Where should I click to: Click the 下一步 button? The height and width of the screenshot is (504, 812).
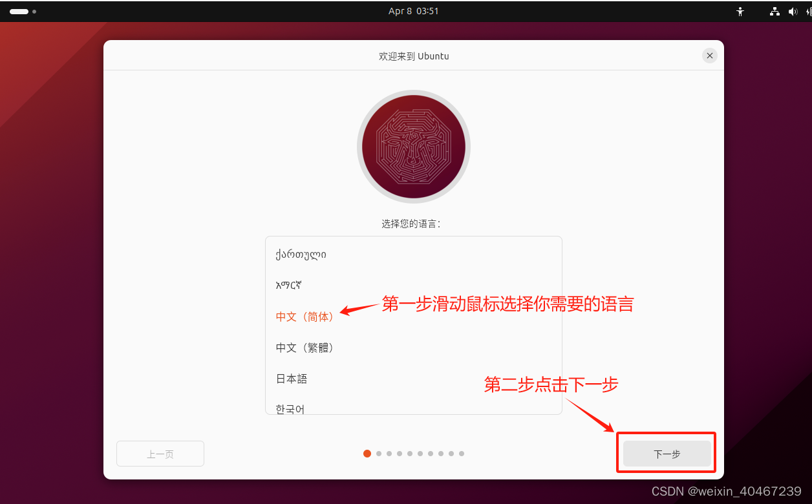coord(667,454)
